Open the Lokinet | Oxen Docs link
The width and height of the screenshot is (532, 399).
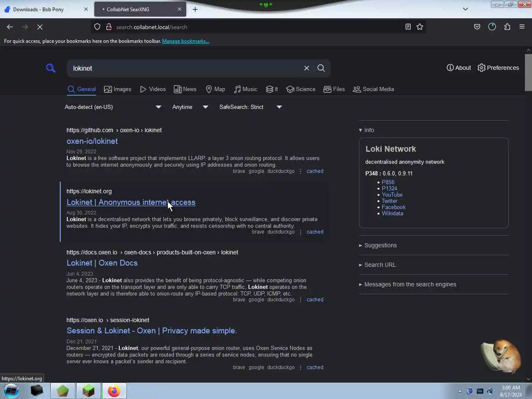tap(102, 263)
